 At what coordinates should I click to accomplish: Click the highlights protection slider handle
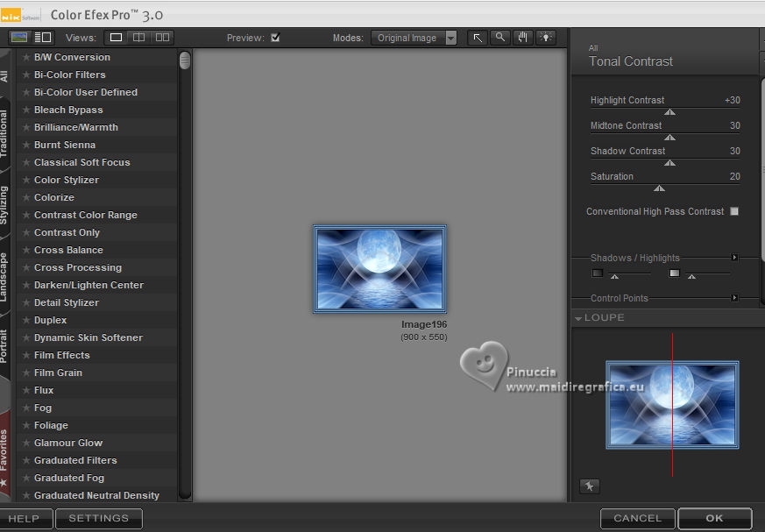691,277
